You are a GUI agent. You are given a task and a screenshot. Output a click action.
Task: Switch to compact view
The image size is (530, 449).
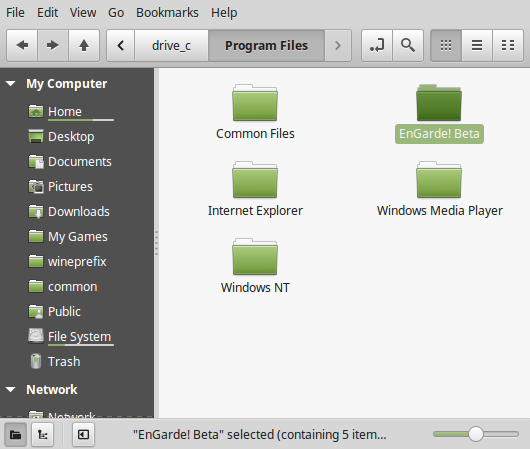(508, 45)
